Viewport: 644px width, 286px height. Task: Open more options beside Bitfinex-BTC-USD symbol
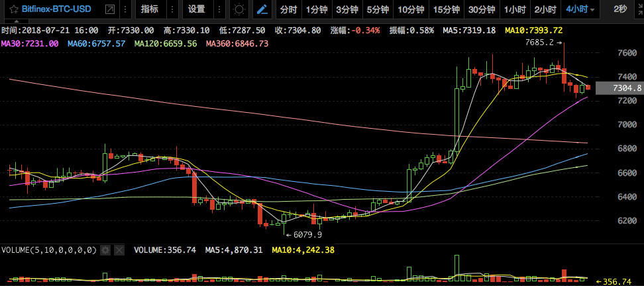126,9
